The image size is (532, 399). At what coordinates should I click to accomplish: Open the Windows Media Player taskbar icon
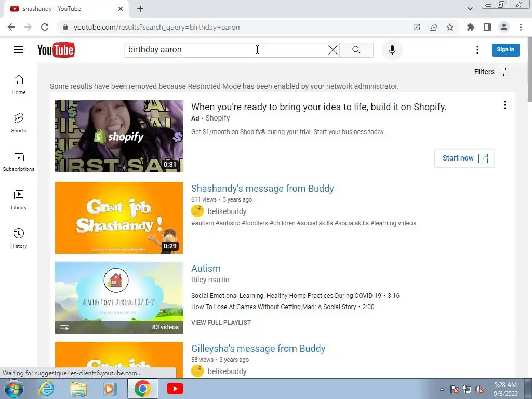(x=110, y=389)
